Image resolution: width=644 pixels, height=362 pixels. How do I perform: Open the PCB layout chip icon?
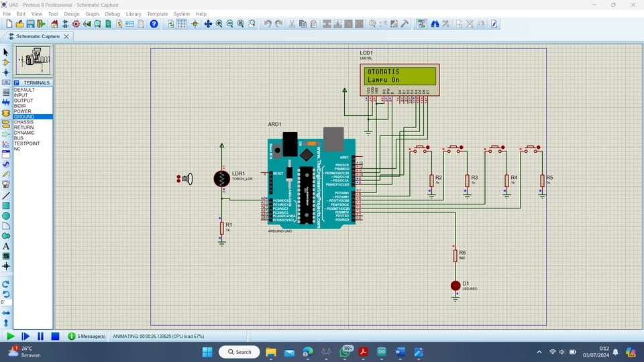tap(76, 24)
